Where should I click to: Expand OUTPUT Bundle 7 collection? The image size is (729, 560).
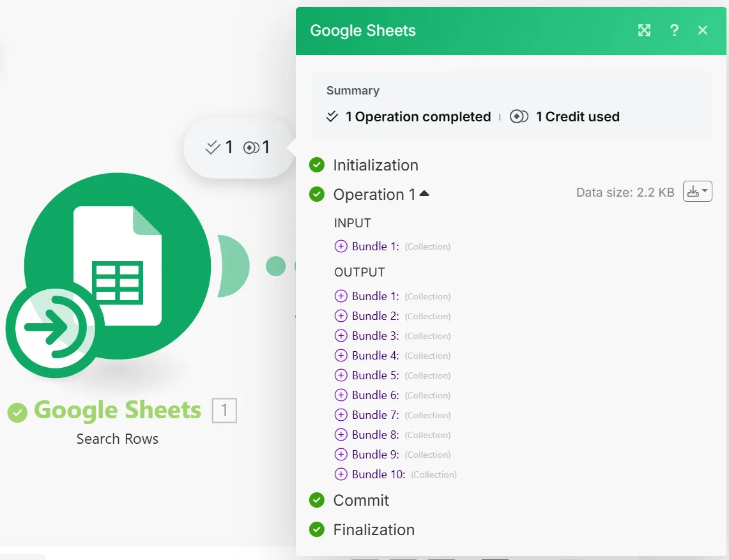[x=341, y=414]
